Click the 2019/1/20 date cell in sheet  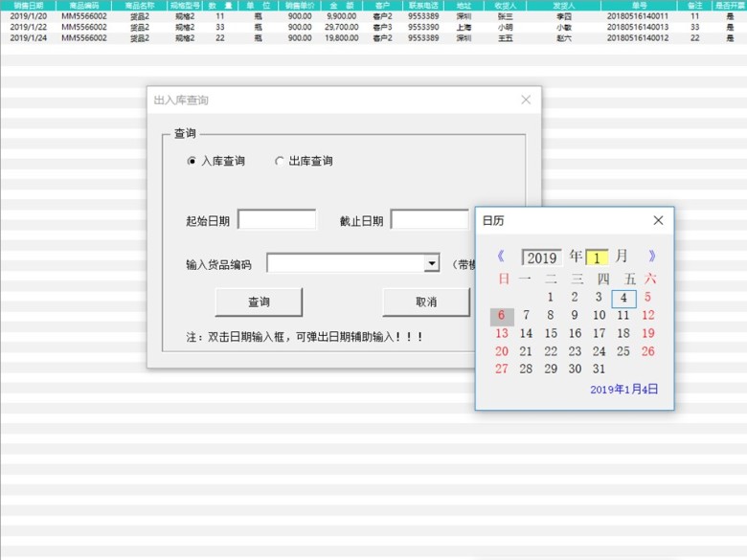tap(28, 16)
